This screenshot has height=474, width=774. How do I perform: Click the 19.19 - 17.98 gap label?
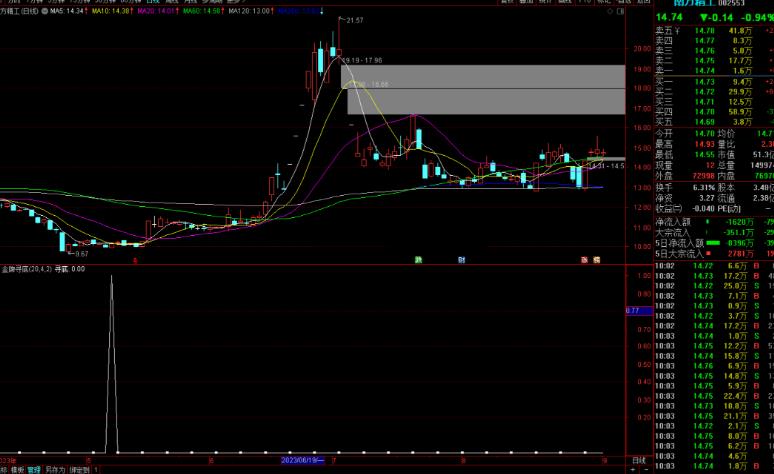363,60
